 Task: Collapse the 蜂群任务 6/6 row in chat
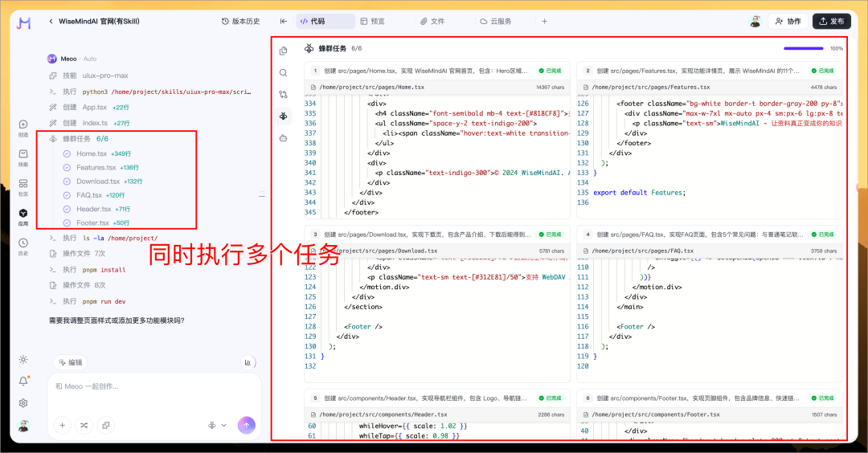click(78, 139)
